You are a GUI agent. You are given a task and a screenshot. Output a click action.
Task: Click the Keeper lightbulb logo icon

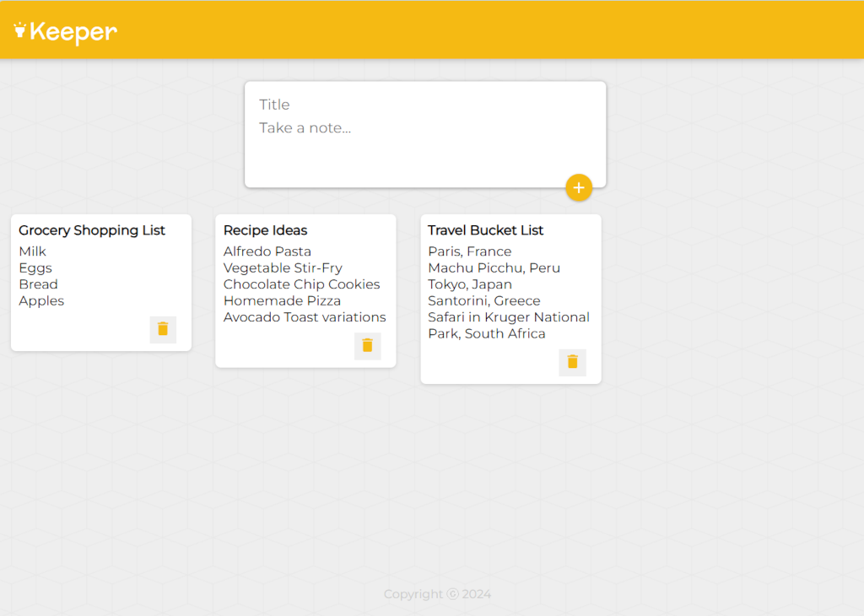pos(20,30)
